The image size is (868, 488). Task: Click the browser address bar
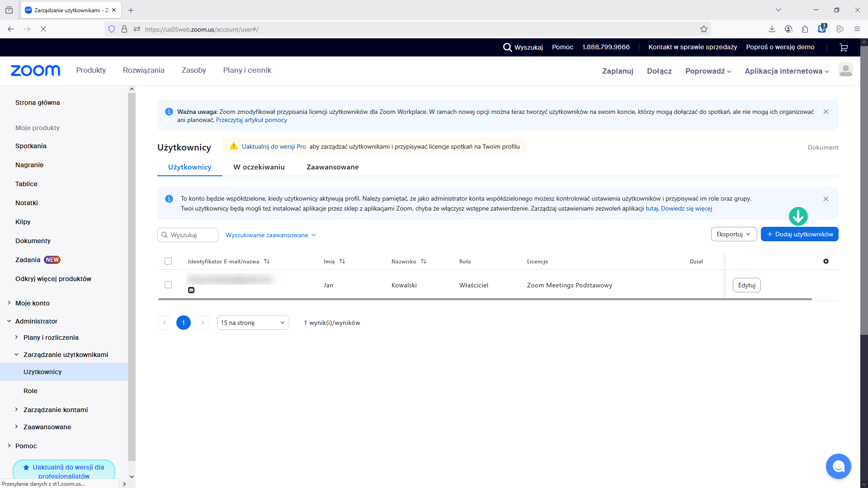407,29
